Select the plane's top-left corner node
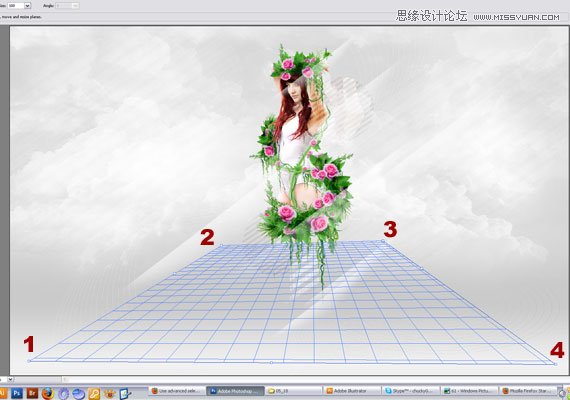This screenshot has height=400, width=570. [222, 245]
